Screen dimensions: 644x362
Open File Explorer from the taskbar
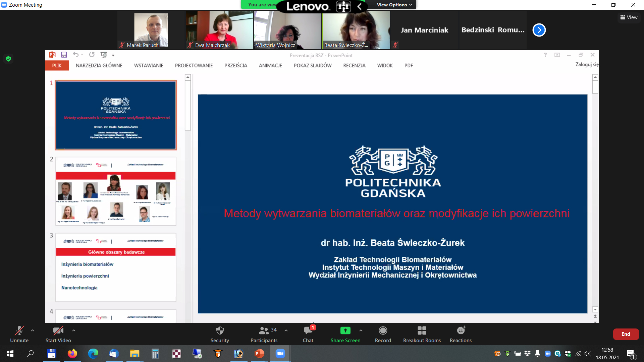click(135, 353)
